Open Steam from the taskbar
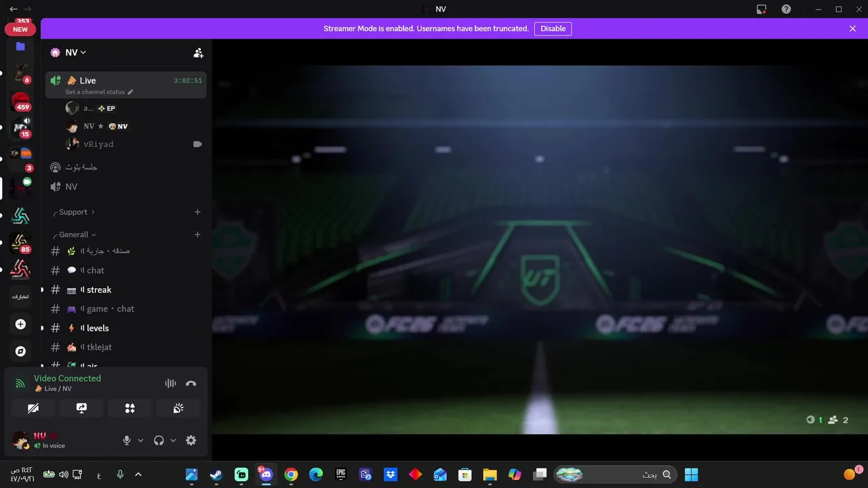The image size is (868, 488). (x=216, y=474)
